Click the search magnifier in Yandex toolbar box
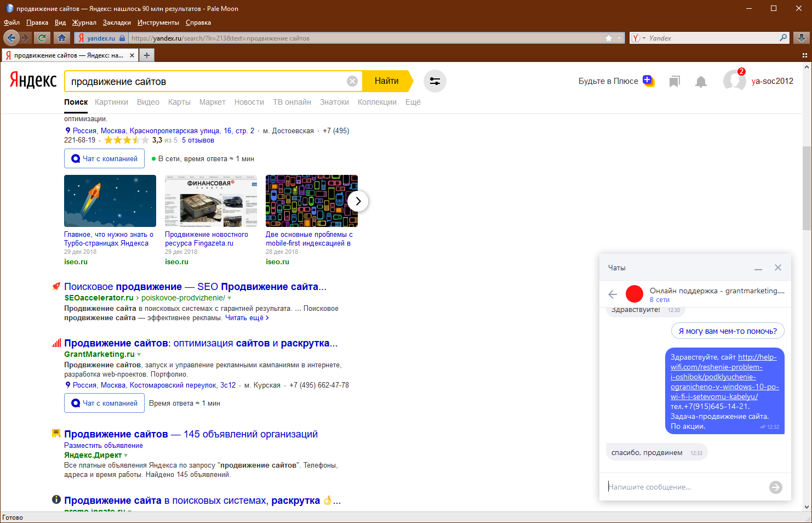Screen dimensions: 812x523 pyautogui.click(x=784, y=38)
